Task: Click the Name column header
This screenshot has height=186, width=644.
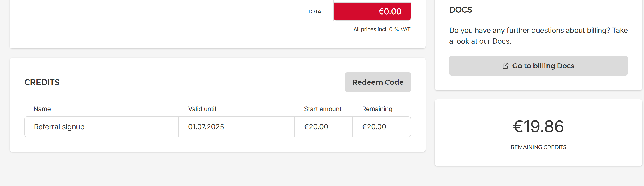Action: tap(42, 109)
